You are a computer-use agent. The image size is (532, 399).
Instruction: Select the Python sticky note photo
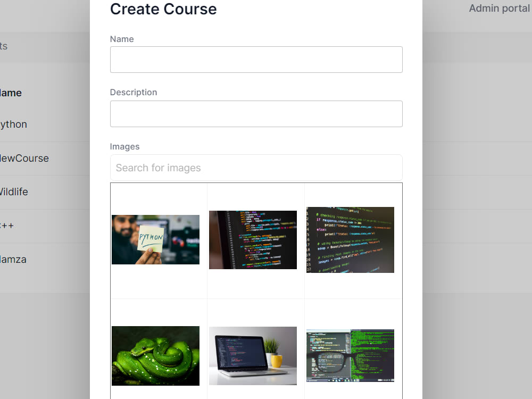155,239
